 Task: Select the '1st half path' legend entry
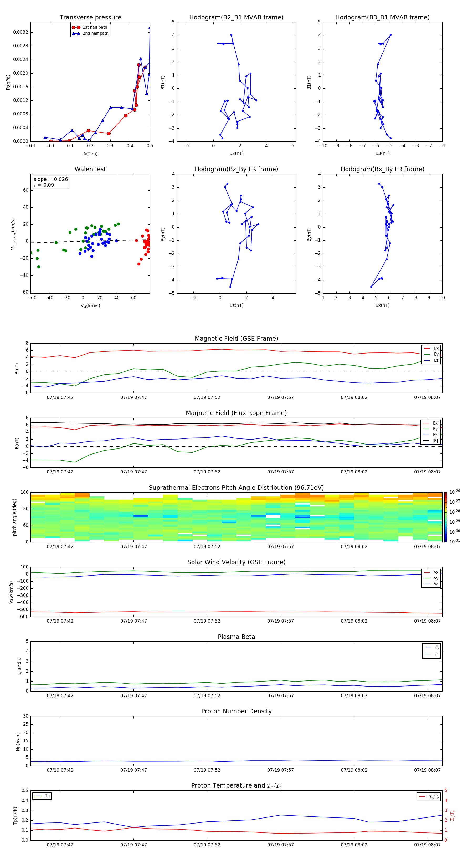(90, 27)
